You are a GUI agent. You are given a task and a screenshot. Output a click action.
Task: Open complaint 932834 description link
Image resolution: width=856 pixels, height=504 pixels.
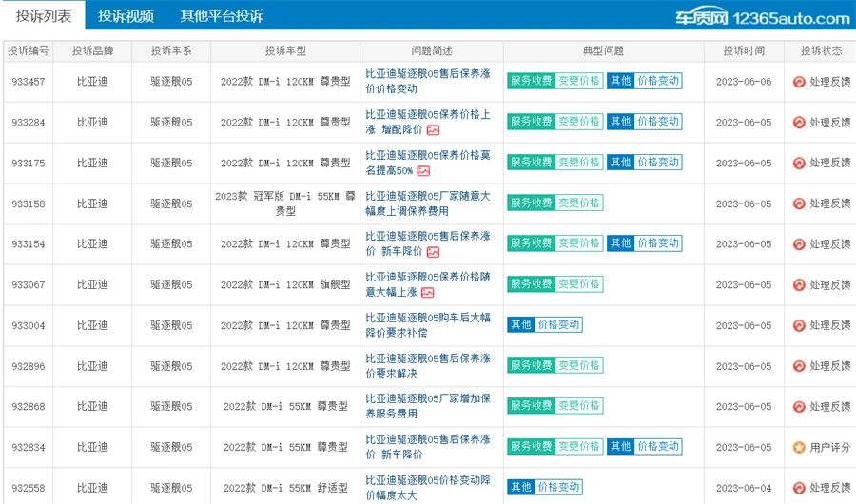pyautogui.click(x=428, y=447)
